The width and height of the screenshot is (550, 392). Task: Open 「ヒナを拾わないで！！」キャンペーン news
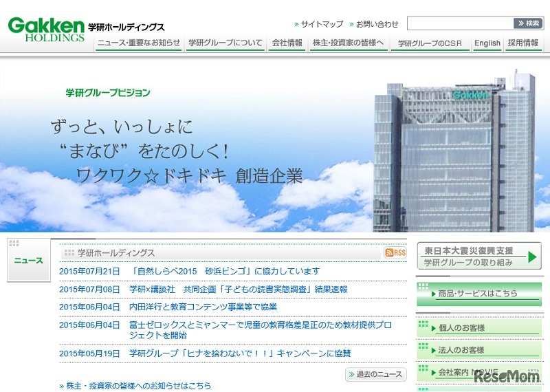(x=240, y=353)
